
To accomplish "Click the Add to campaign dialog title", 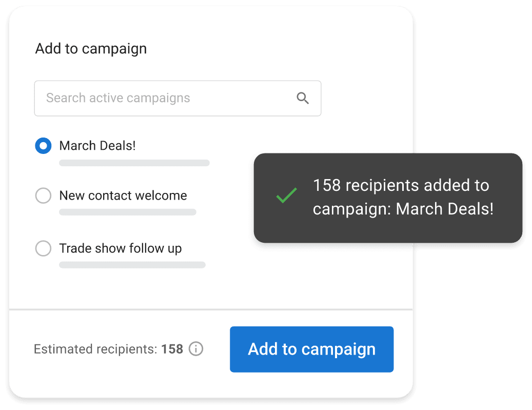I will click(x=91, y=49).
